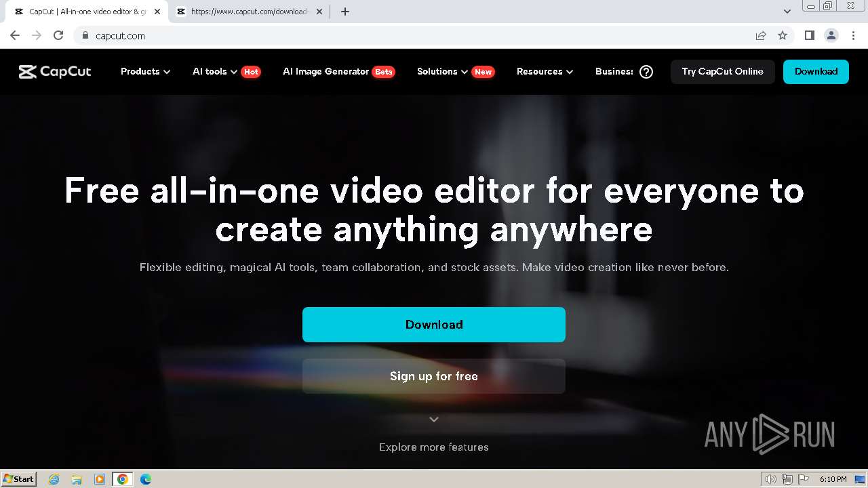Open the help question mark icon
Viewport: 868px width, 488px height.
tap(646, 72)
